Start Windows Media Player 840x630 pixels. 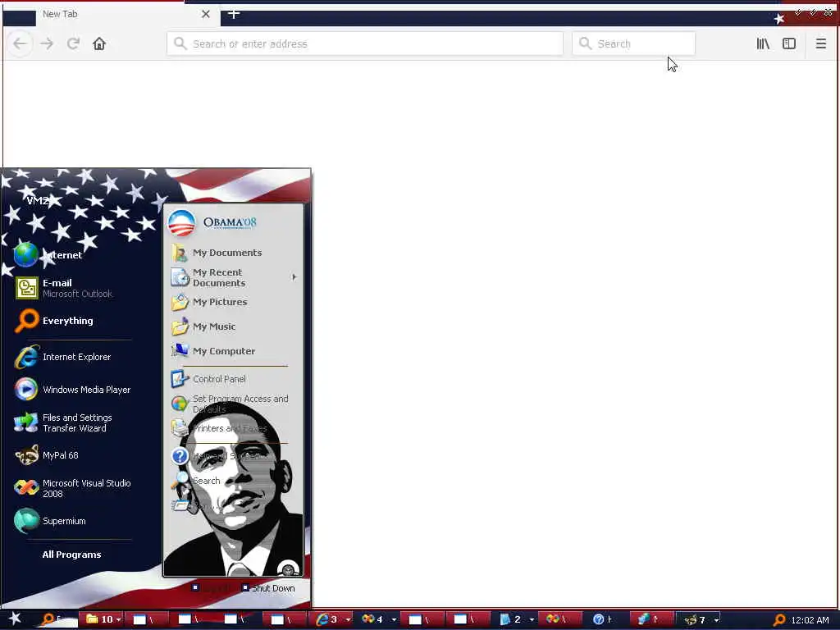coord(73,390)
